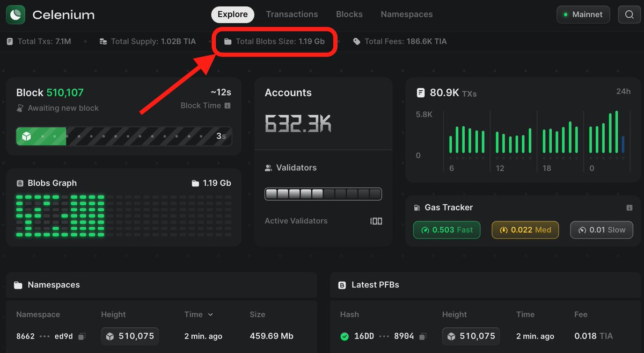Select the 0.022 Med gas option
The height and width of the screenshot is (353, 644).
pos(525,230)
